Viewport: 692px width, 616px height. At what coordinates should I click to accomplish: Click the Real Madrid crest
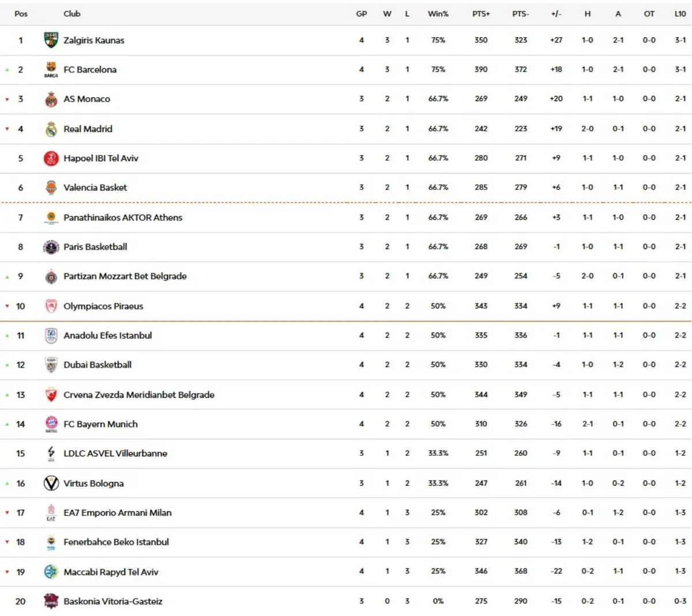[51, 129]
